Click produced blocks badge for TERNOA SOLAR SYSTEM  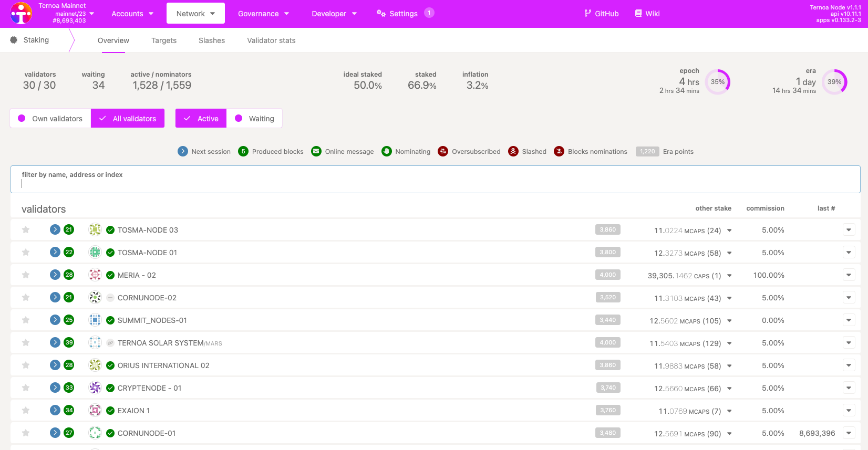pyautogui.click(x=69, y=342)
